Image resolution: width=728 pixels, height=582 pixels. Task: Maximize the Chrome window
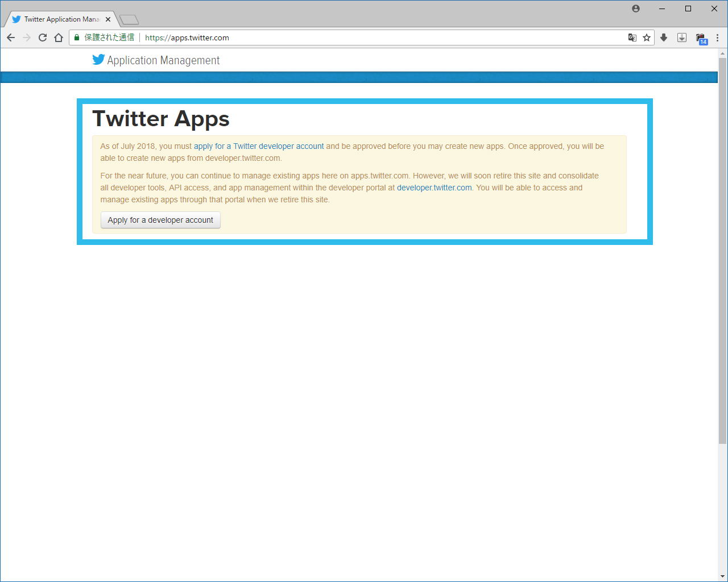[688, 9]
